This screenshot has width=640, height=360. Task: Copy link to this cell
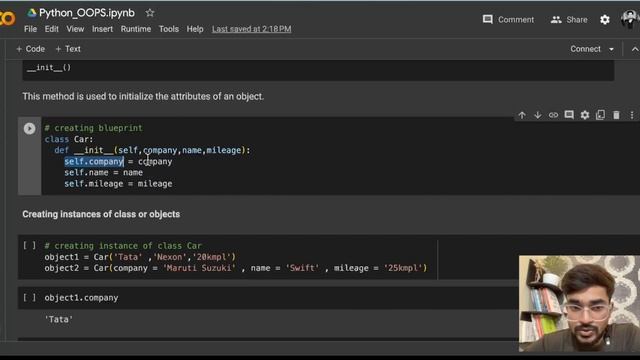pos(553,115)
